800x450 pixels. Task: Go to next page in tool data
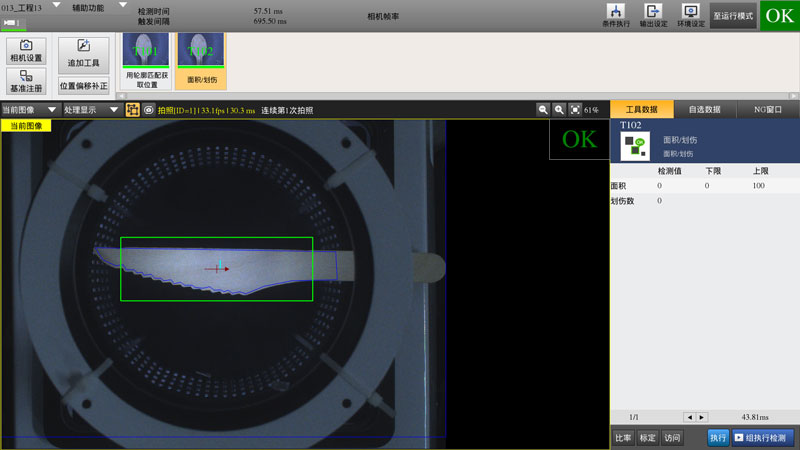pyautogui.click(x=702, y=417)
